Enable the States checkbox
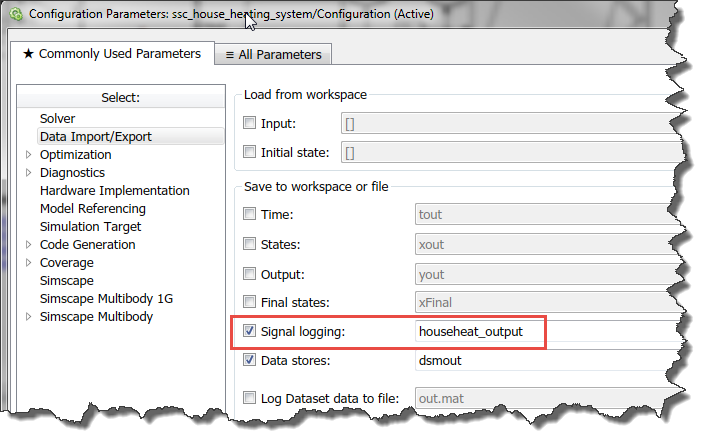The height and width of the screenshot is (446, 711). pyautogui.click(x=251, y=244)
